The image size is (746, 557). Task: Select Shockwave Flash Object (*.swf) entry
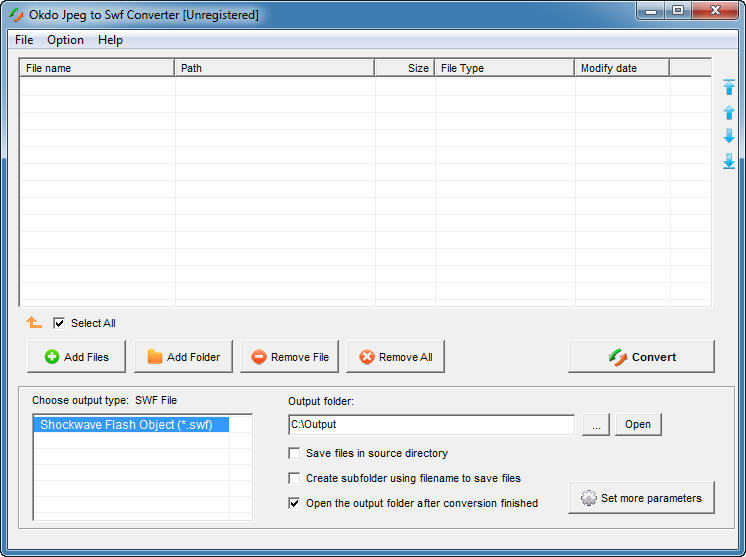point(131,424)
